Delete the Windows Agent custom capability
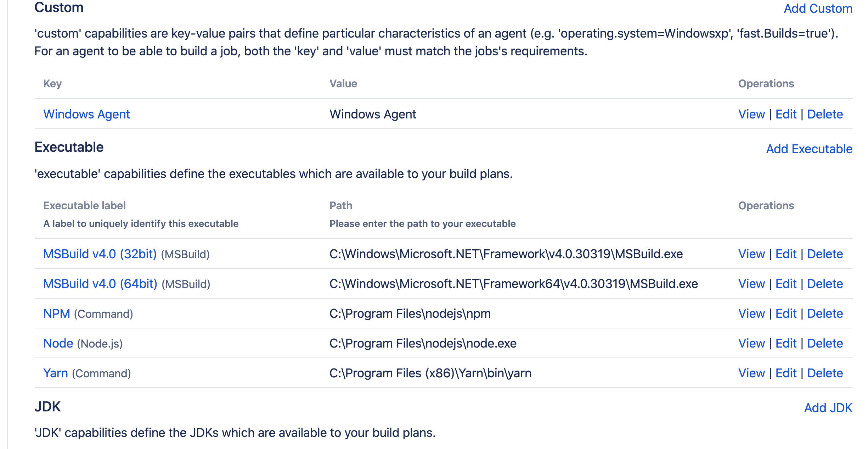The height and width of the screenshot is (449, 868). pyautogui.click(x=825, y=114)
